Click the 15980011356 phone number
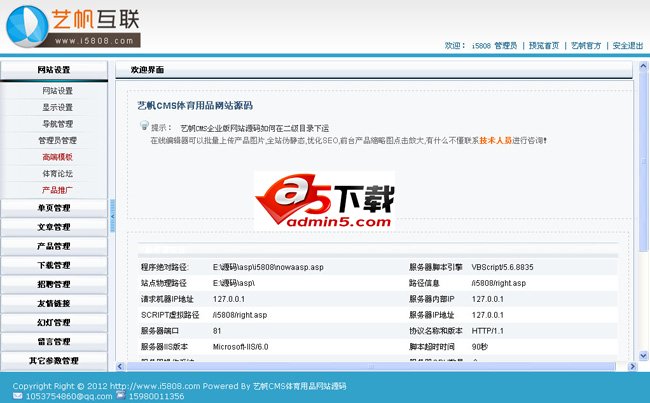This screenshot has width=650, height=403. coord(156,396)
